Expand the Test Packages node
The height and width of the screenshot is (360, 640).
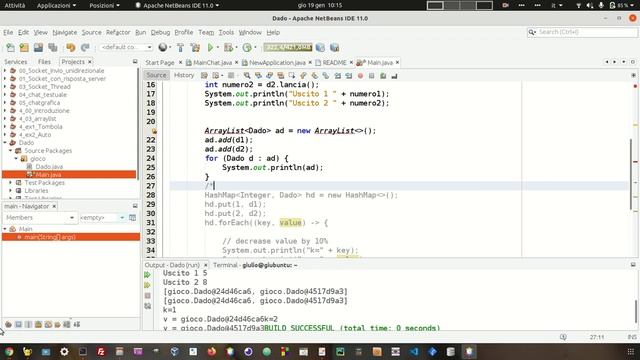[11, 182]
